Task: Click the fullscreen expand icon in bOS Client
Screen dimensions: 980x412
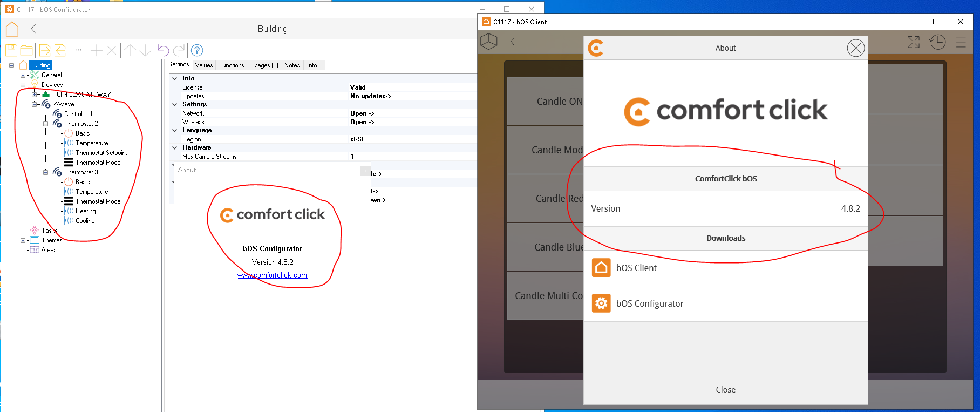Action: (x=913, y=42)
